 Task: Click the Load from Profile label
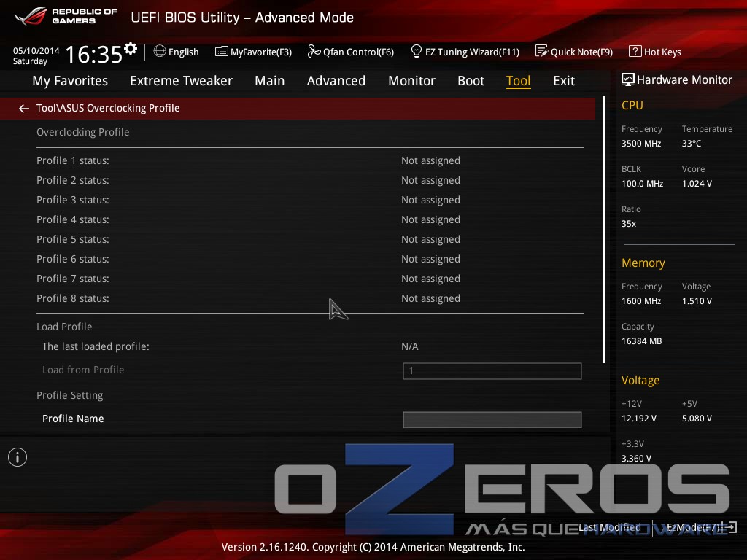pos(83,370)
